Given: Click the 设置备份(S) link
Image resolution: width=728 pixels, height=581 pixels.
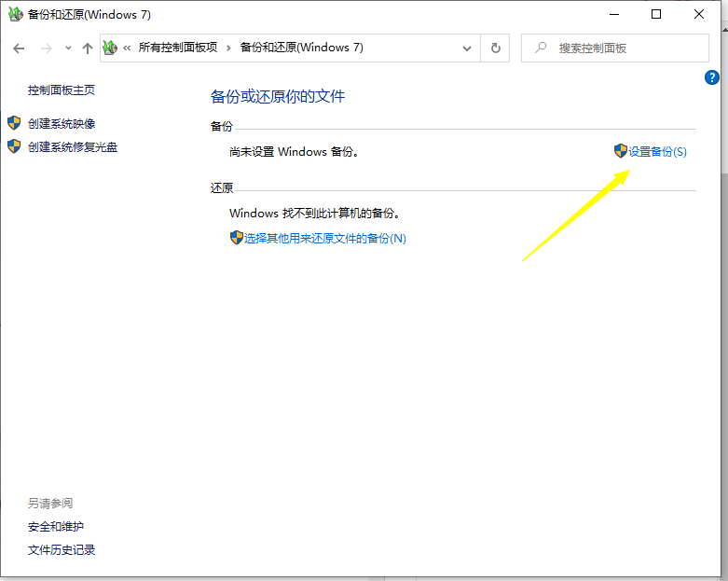Looking at the screenshot, I should [657, 151].
